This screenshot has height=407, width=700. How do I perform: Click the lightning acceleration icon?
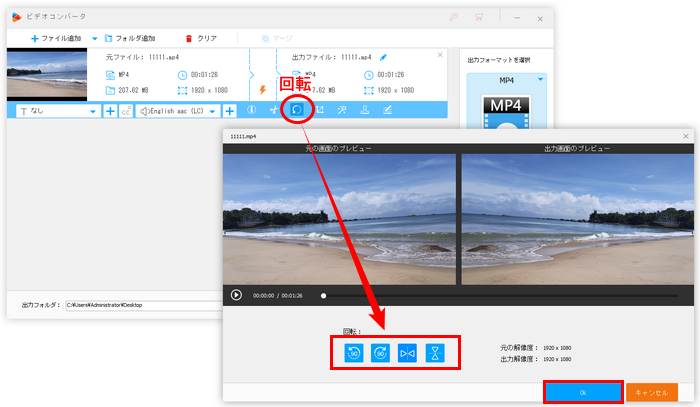[x=262, y=90]
